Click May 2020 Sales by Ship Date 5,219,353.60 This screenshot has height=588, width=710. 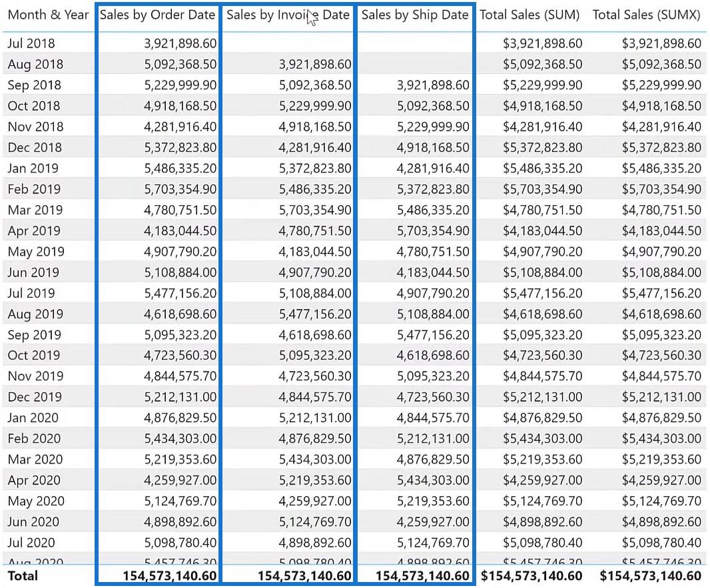coord(433,501)
